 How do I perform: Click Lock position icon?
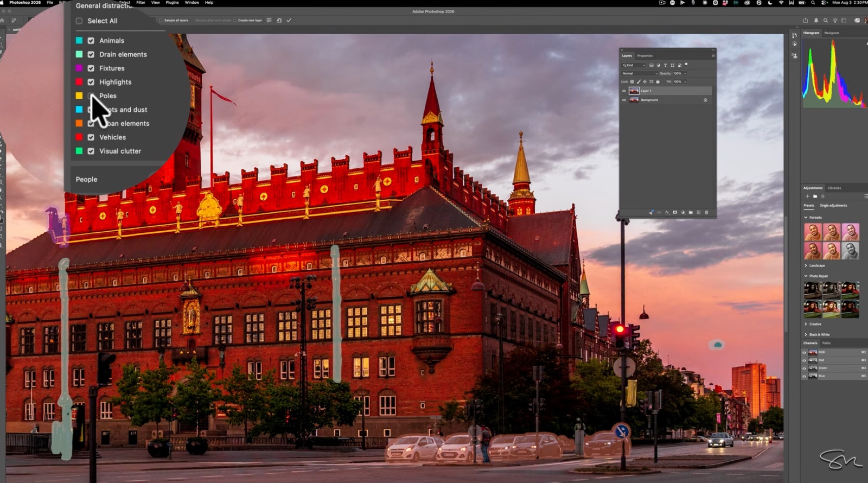pos(644,81)
